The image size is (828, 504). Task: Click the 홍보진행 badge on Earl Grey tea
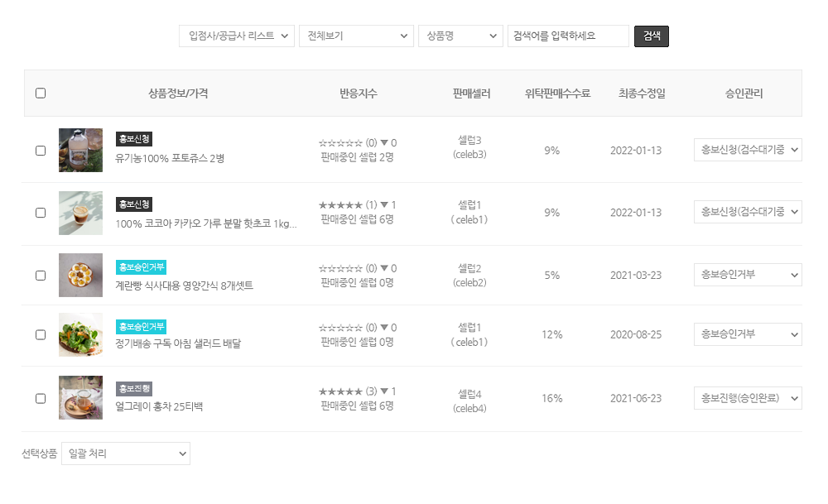(x=134, y=388)
